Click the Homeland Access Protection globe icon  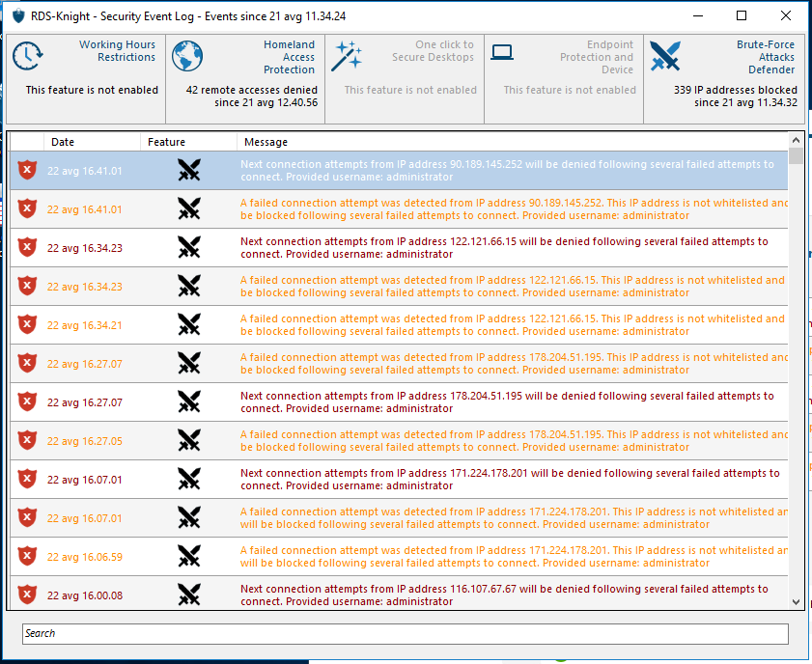coord(187,57)
